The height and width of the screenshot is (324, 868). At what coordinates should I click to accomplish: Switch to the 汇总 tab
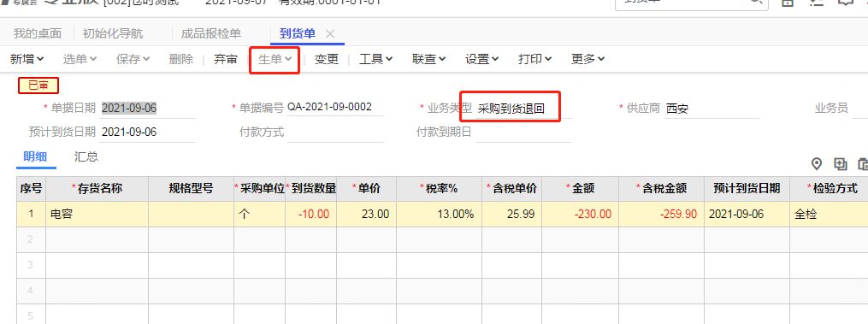tap(86, 156)
